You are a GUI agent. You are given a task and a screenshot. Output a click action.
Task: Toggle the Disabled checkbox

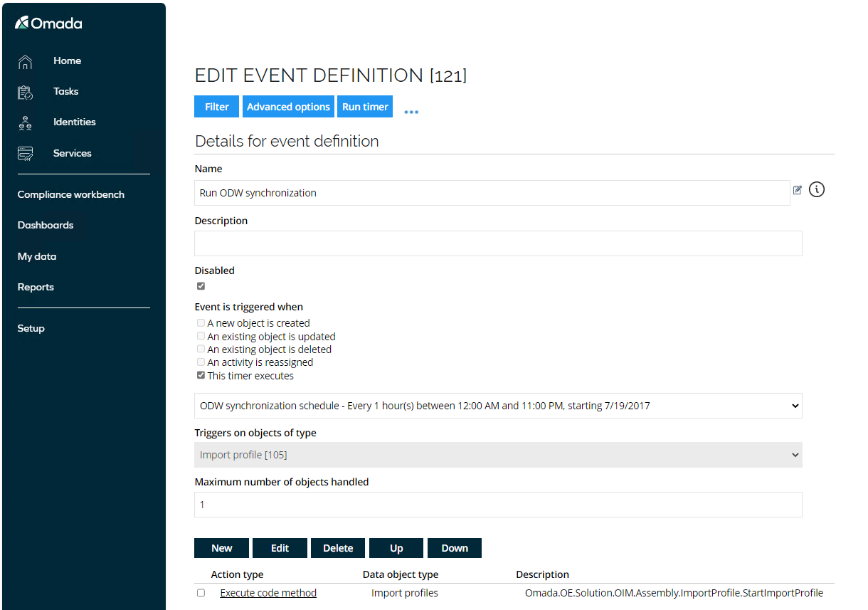(x=201, y=286)
